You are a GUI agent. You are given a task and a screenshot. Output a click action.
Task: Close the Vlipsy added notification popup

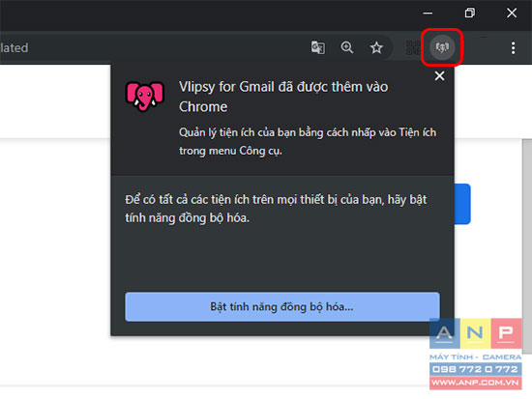coord(439,76)
